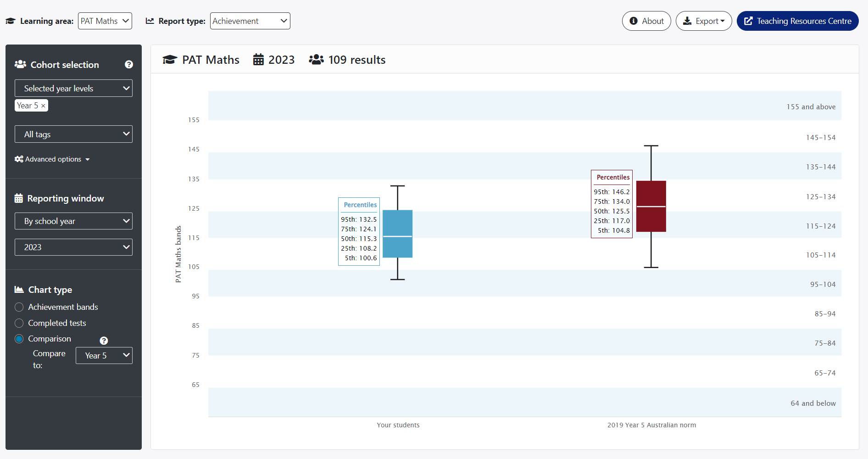This screenshot has height=459, width=868.
Task: Open the Export menu
Action: pyautogui.click(x=704, y=21)
